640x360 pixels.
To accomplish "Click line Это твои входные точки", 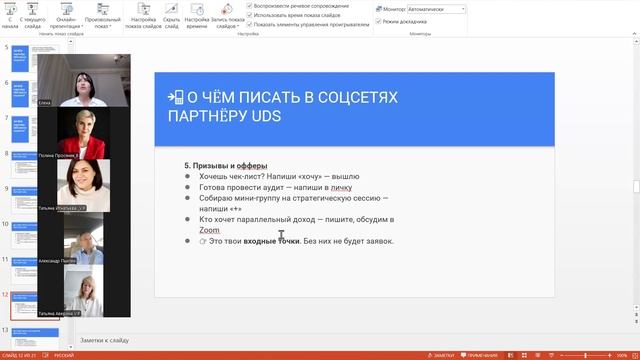I will click(296, 241).
